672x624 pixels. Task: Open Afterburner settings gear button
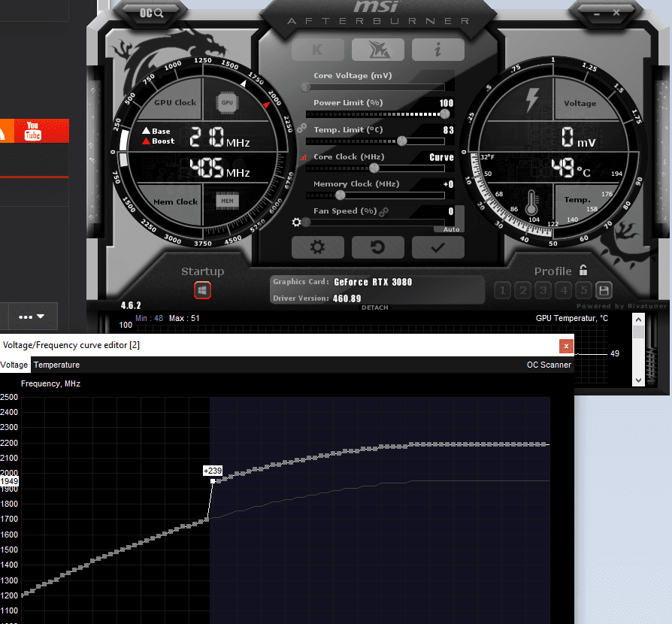[x=317, y=247]
